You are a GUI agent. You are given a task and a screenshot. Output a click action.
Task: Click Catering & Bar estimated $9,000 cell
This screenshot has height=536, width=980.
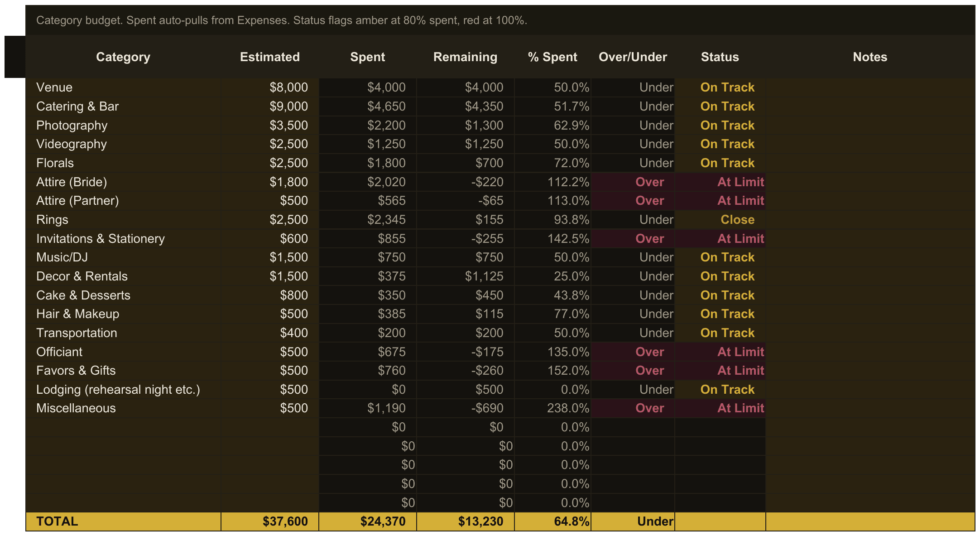[x=270, y=106]
